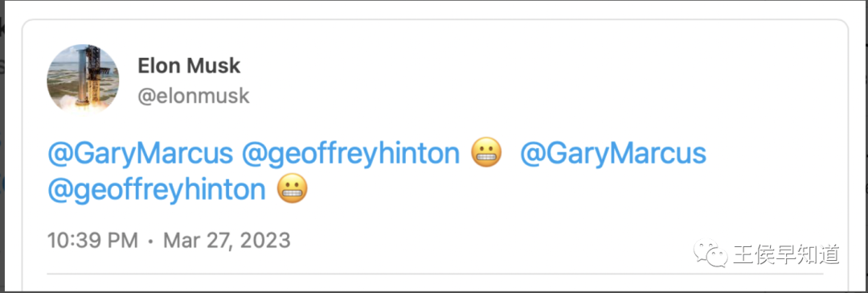Click the 王侯早知道 watermark text
868x293 pixels.
(x=787, y=254)
